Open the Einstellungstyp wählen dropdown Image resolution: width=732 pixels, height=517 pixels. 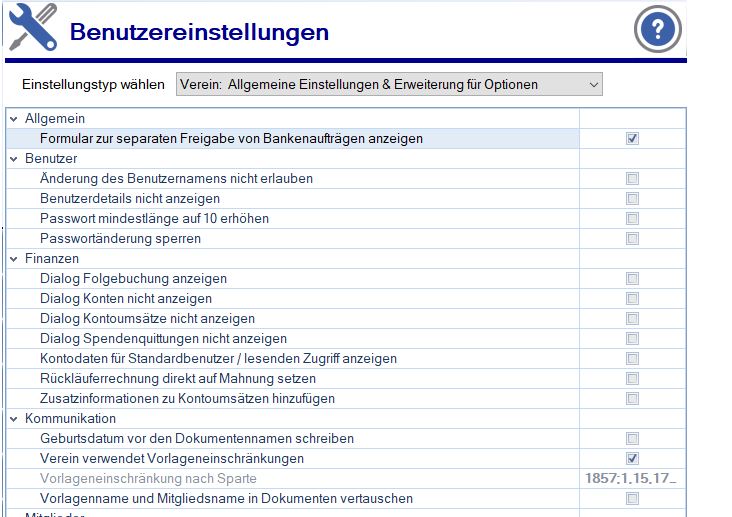[x=389, y=85]
